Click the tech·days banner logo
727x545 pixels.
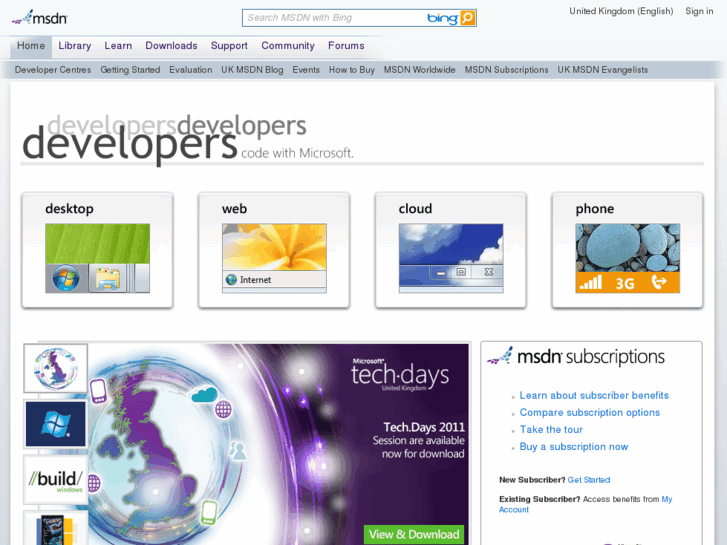click(400, 374)
